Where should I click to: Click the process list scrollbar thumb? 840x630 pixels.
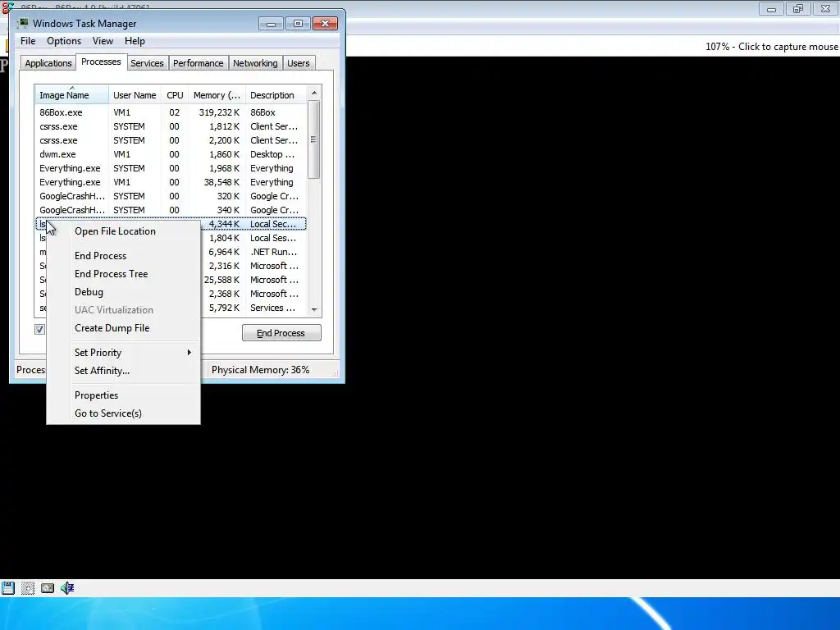pos(314,139)
